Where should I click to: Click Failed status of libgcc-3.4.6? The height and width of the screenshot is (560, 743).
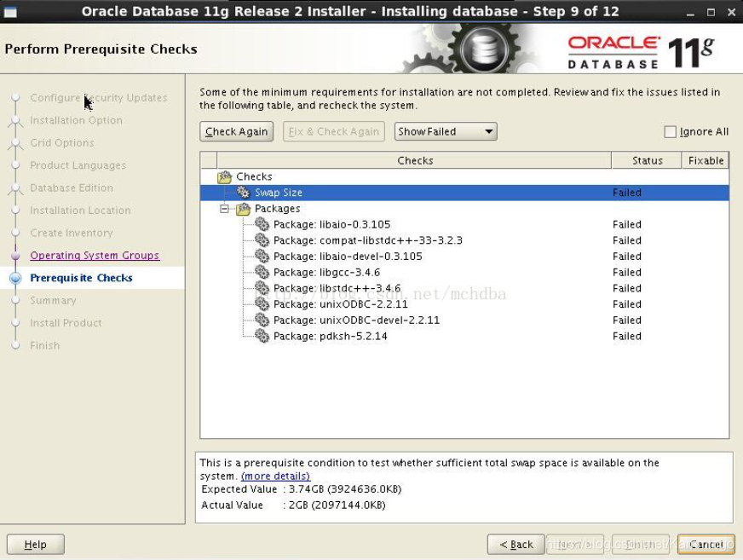pos(626,272)
